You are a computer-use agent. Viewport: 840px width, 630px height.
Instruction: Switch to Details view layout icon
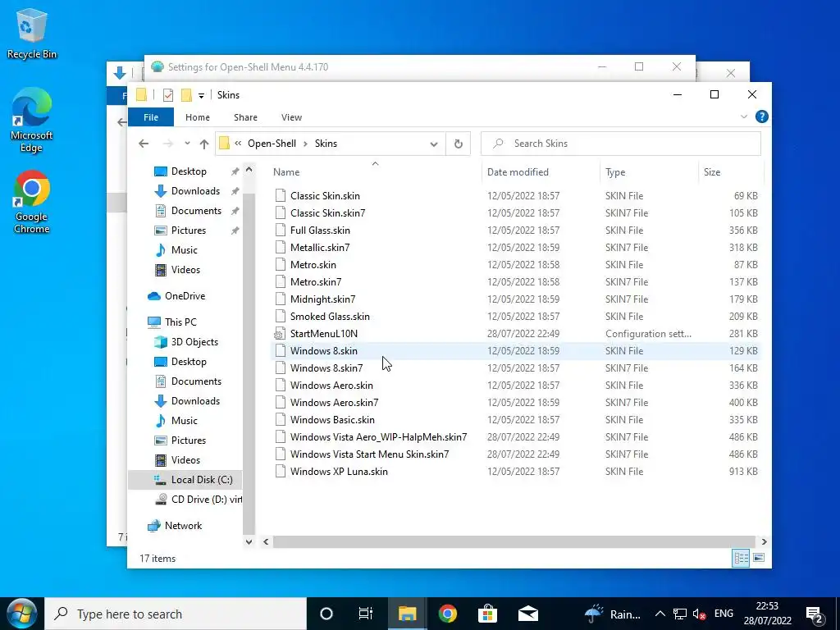pos(741,558)
